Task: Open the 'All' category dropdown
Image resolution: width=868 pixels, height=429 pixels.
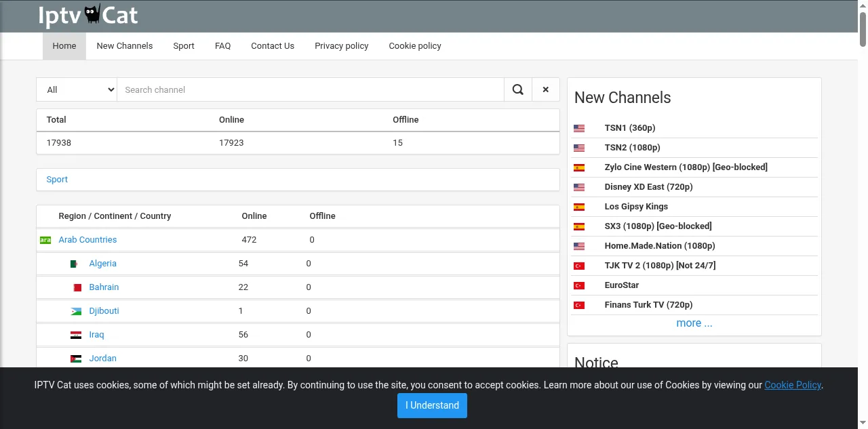Action: (x=77, y=89)
